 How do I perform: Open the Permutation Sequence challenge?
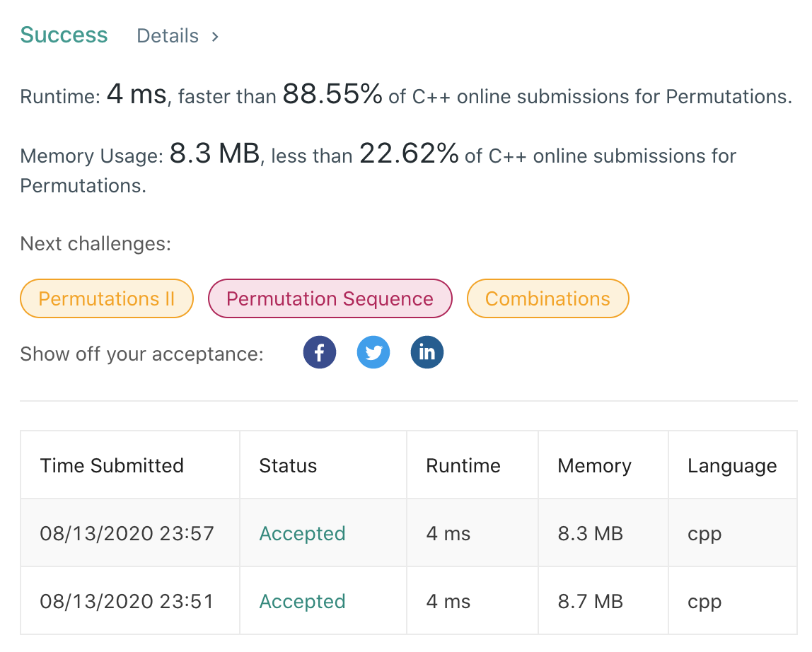point(330,298)
